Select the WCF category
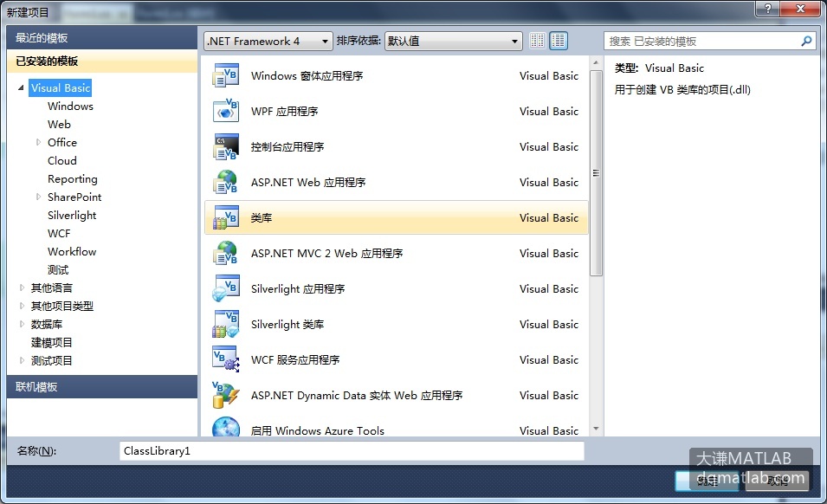Screen dimensions: 827x504 [x=59, y=233]
